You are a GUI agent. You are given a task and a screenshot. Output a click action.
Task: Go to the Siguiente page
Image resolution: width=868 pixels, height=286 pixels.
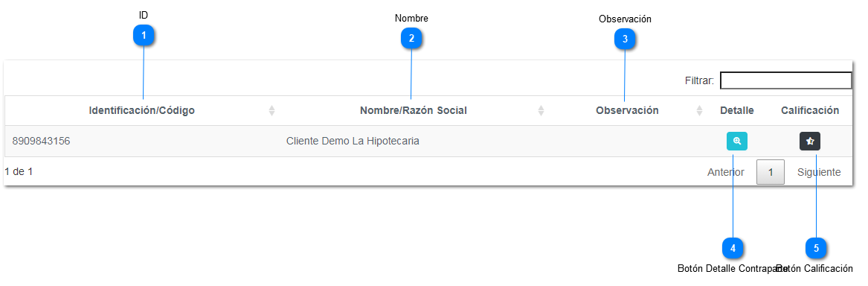[x=819, y=172]
